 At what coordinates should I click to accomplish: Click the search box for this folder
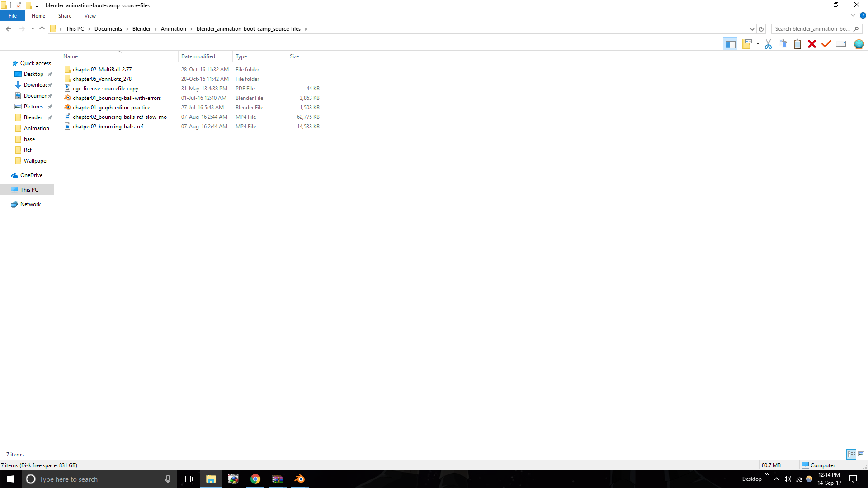pos(812,29)
